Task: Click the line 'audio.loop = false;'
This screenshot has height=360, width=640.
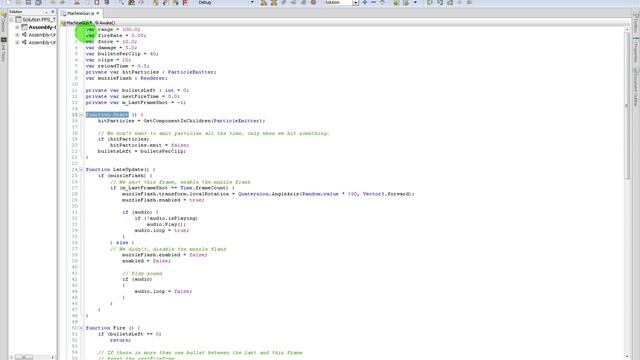Action: click(x=163, y=291)
